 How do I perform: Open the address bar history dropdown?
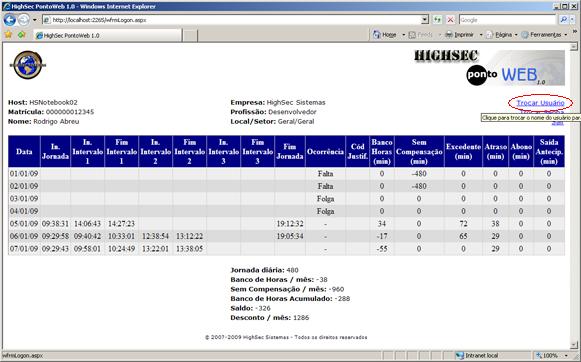pyautogui.click(x=425, y=20)
